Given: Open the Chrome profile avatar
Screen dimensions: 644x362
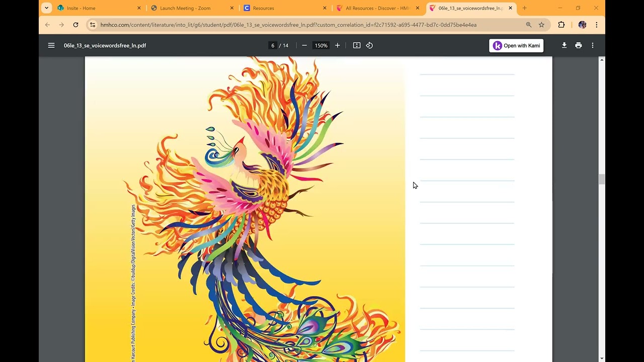Looking at the screenshot, I should tap(582, 25).
